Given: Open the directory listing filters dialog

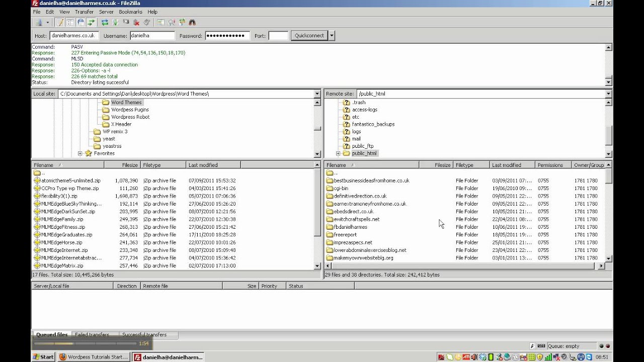Looking at the screenshot, I should 160,22.
